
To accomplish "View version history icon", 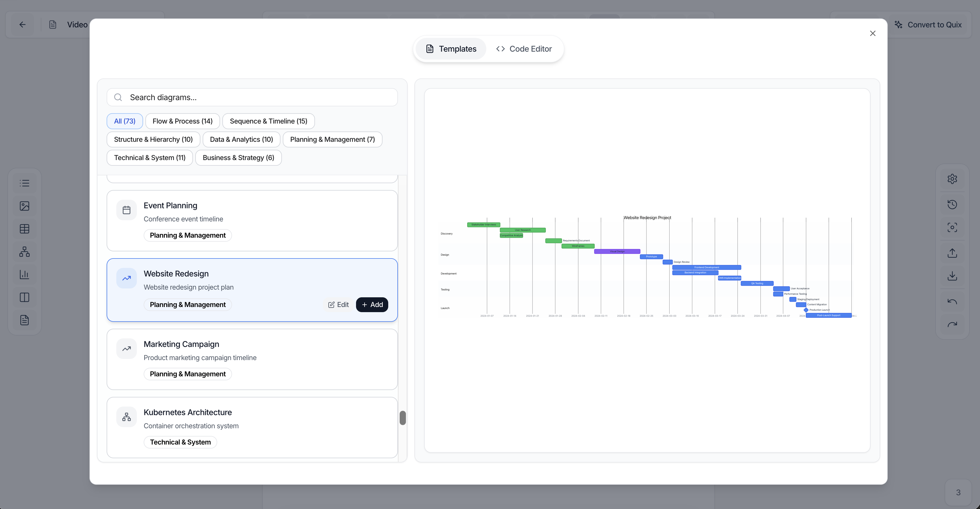I will [x=953, y=204].
